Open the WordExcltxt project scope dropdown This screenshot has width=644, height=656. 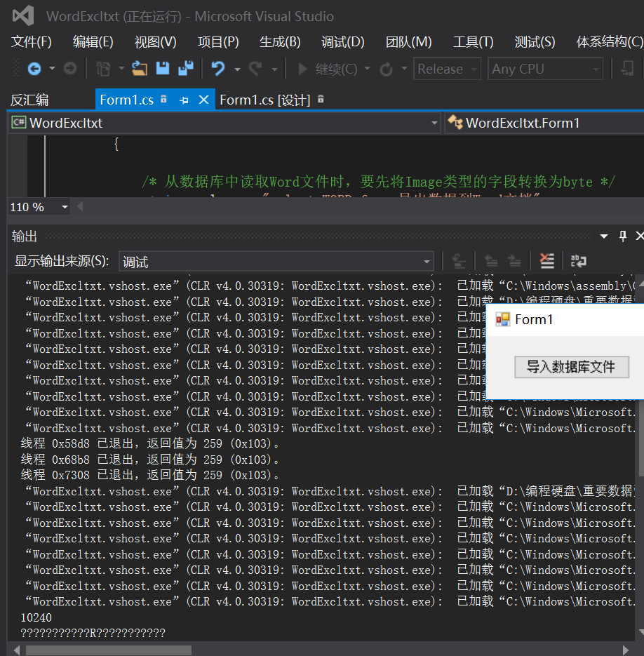[x=224, y=123]
